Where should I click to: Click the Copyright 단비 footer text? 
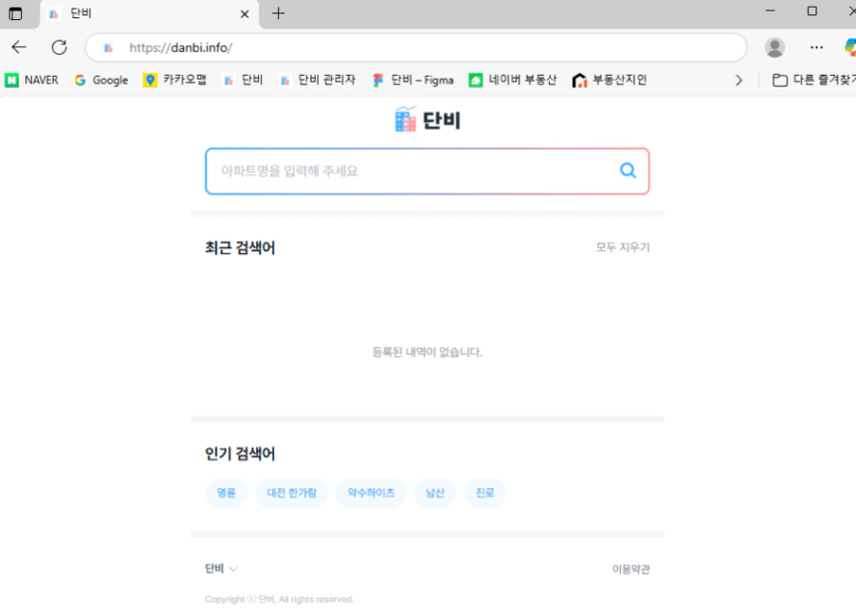[279, 599]
